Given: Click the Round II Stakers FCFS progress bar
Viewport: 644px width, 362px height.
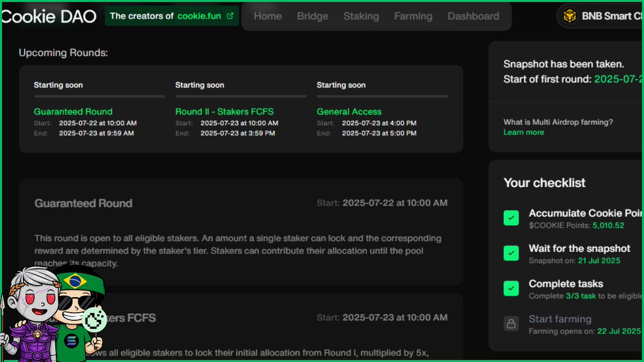Looking at the screenshot, I should click(240, 97).
